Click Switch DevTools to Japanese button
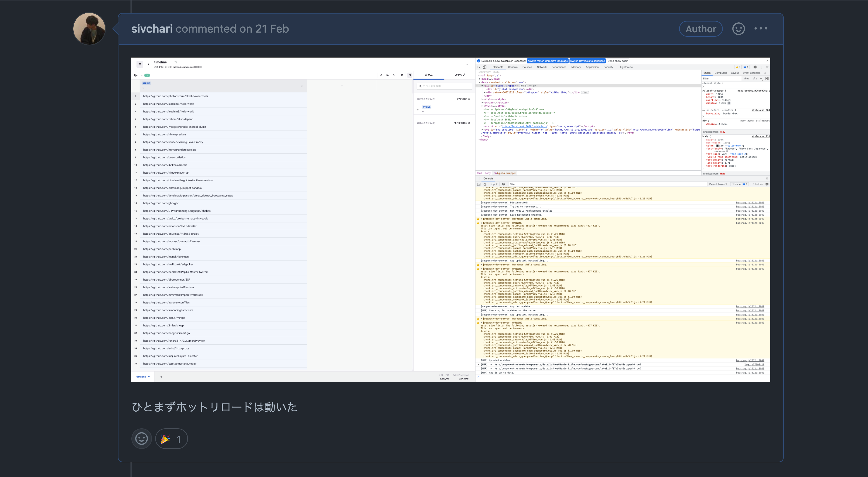Image resolution: width=868 pixels, height=477 pixels. point(587,61)
